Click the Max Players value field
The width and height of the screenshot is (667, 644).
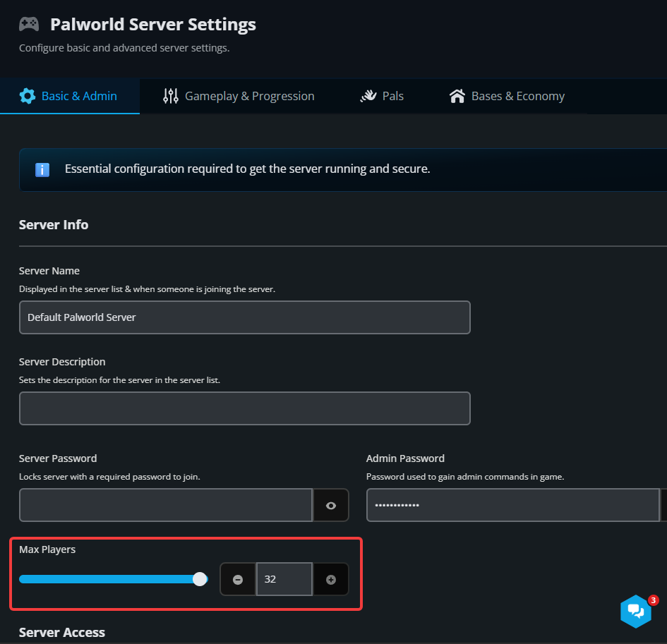[284, 579]
